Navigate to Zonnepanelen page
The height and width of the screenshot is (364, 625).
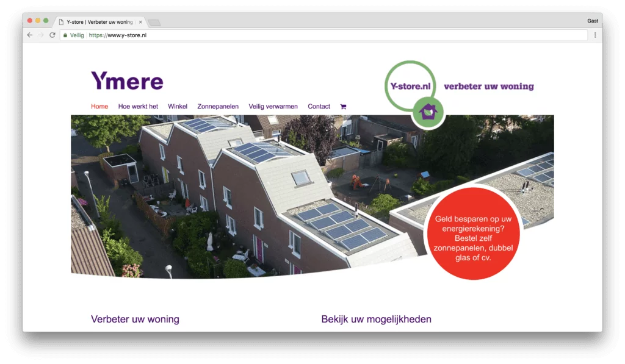(218, 107)
